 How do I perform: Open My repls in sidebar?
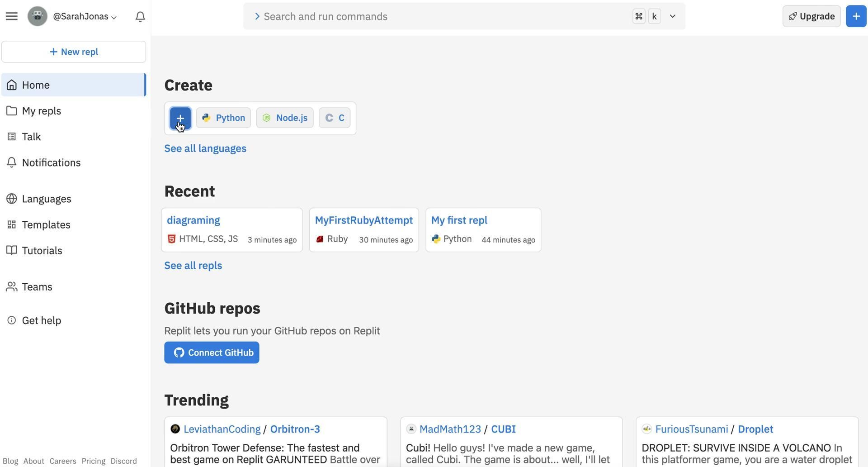41,111
